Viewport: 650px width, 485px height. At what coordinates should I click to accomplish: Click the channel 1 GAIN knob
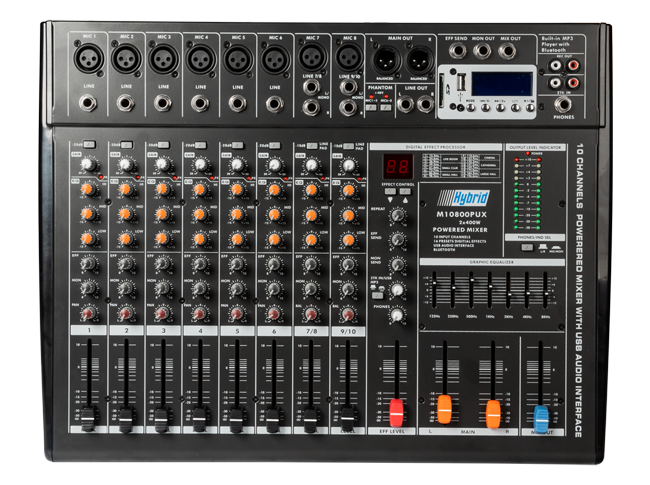tap(89, 165)
